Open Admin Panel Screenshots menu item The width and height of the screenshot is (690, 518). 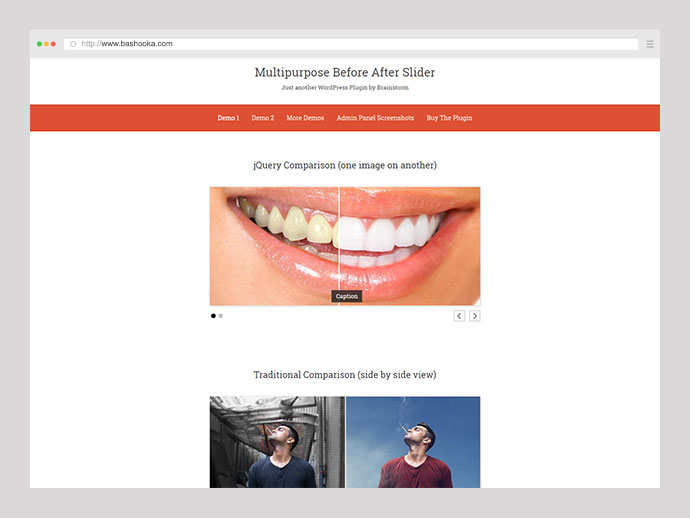pyautogui.click(x=375, y=118)
